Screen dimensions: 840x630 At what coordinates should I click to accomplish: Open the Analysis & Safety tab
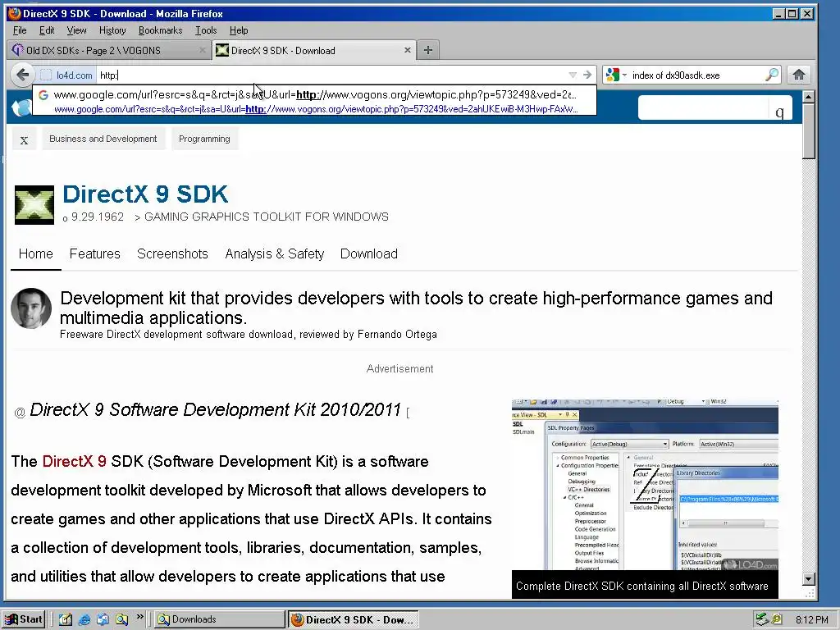click(274, 254)
